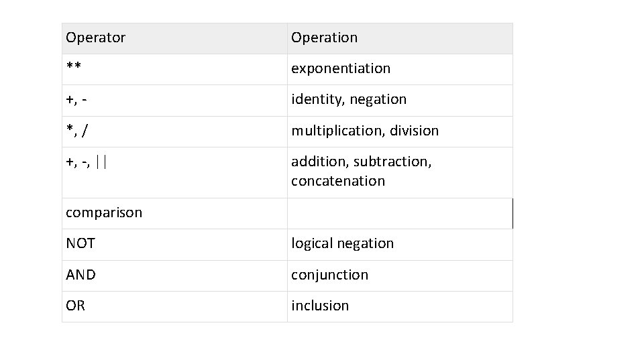
Task: Click the empty cell right of "comparison"
Action: (399, 213)
